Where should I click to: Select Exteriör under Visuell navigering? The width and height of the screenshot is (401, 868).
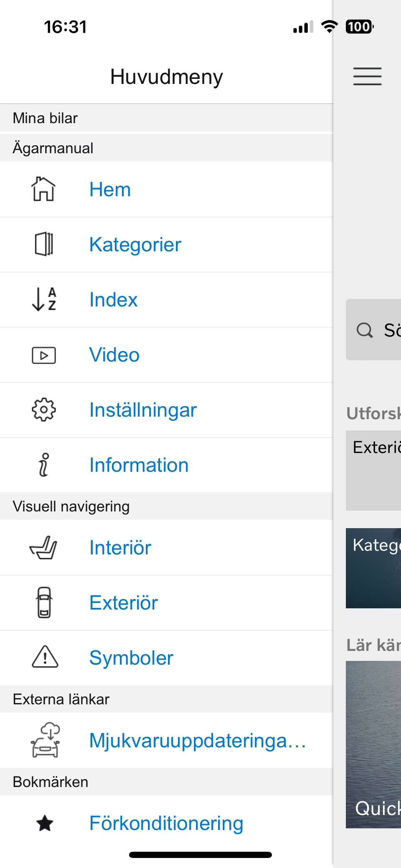point(166,603)
